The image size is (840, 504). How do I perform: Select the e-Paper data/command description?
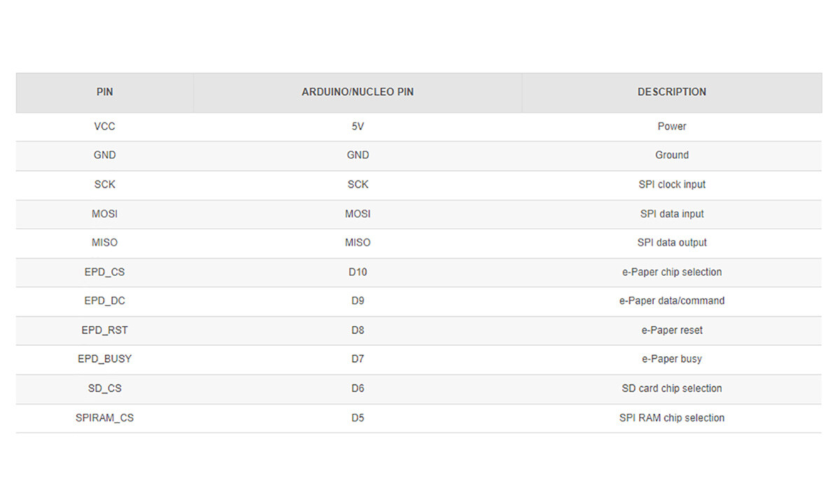tap(672, 301)
